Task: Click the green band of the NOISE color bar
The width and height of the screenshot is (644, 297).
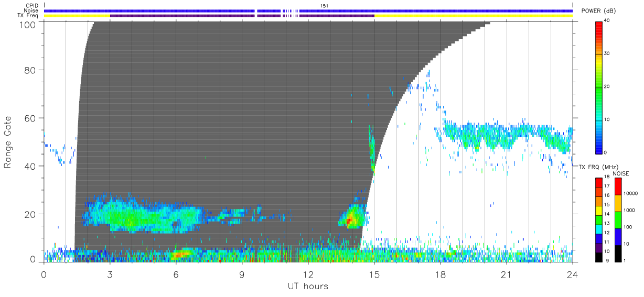Action: [x=618, y=220]
